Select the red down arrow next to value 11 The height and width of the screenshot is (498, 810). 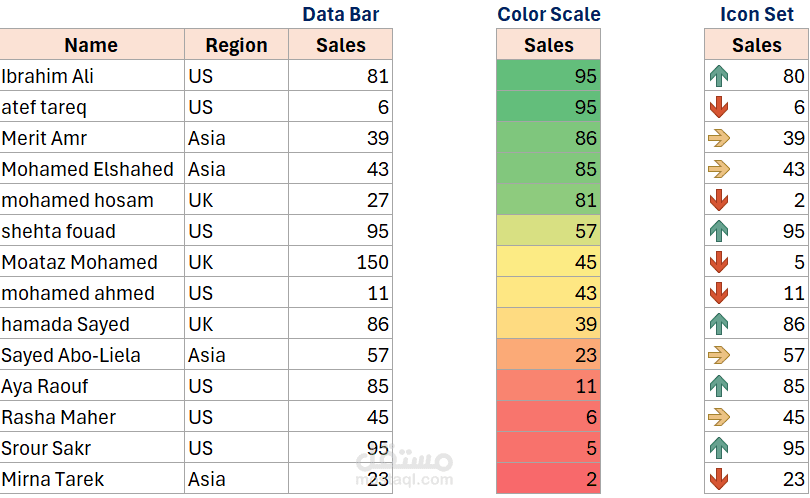pyautogui.click(x=718, y=293)
